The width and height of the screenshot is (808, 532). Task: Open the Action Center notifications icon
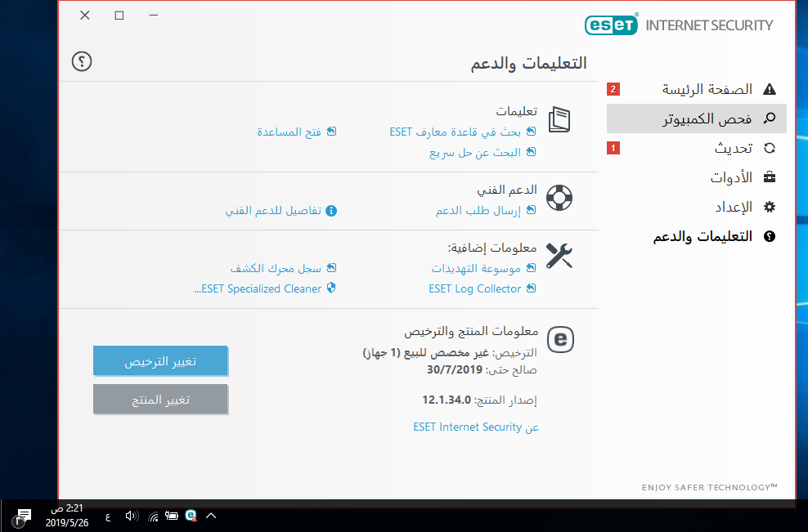tap(23, 516)
